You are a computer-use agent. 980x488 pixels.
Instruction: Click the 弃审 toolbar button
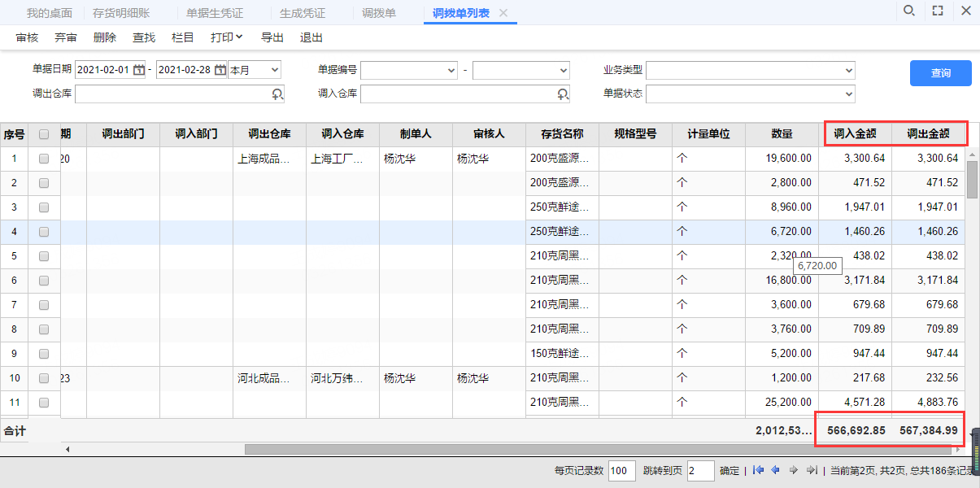[x=66, y=37]
